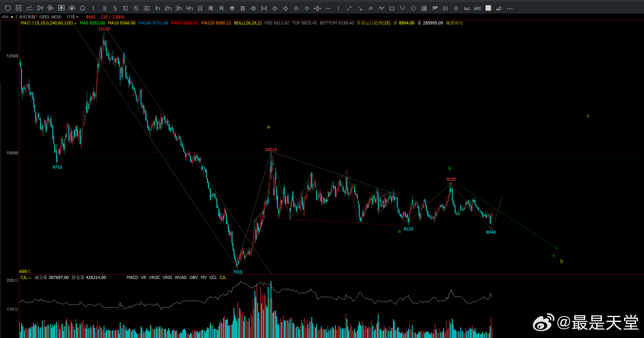The height and width of the screenshot is (338, 644).
Task: Open the three-dots more tools menu
Action: click(x=510, y=9)
